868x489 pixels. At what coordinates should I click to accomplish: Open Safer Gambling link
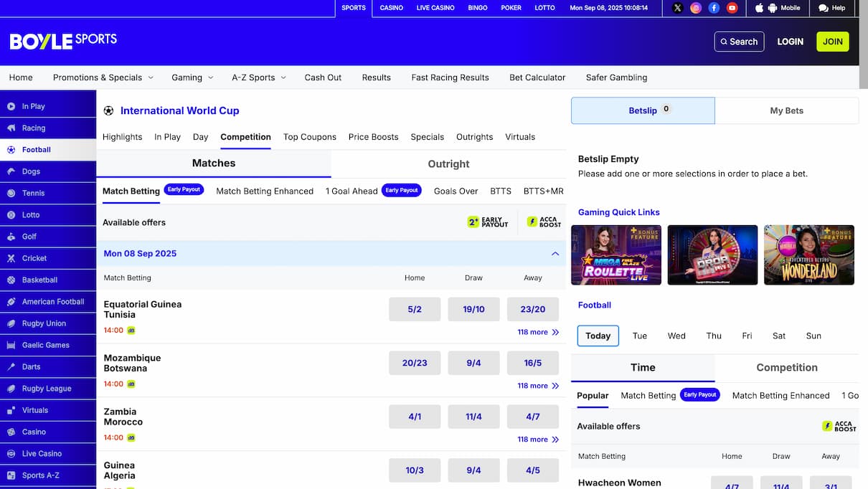pyautogui.click(x=616, y=77)
